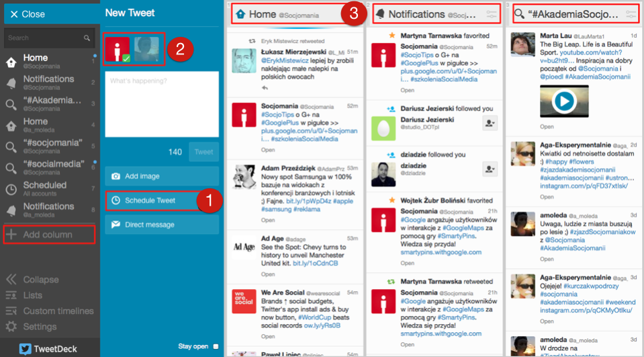
Task: Click the search magnifier icon in sidebar
Action: 87,38
